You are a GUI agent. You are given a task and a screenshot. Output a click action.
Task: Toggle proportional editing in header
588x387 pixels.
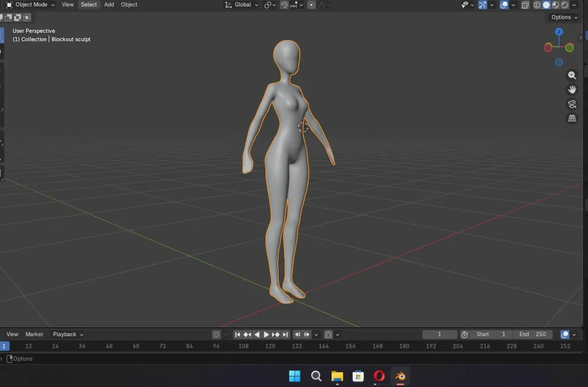(x=311, y=5)
